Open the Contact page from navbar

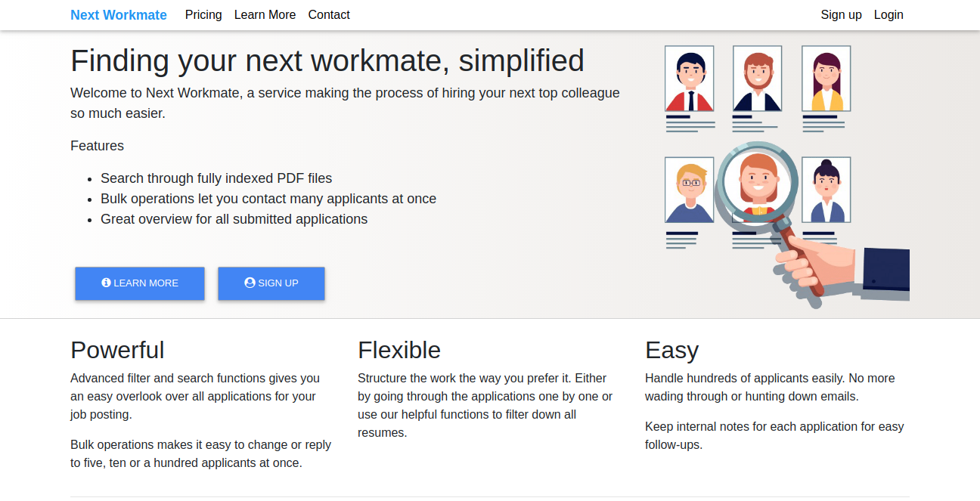329,15
